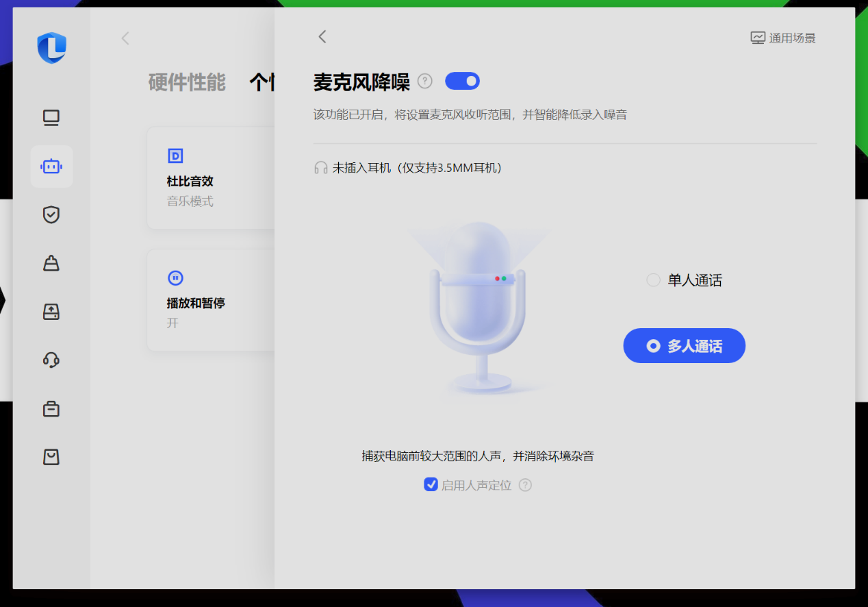Viewport: 868px width, 607px height.
Task: Click the back chevron on main page
Action: click(125, 38)
